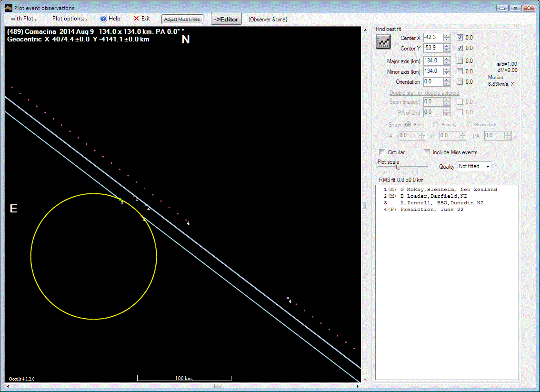Open the Help menu
540x392 pixels.
point(110,19)
